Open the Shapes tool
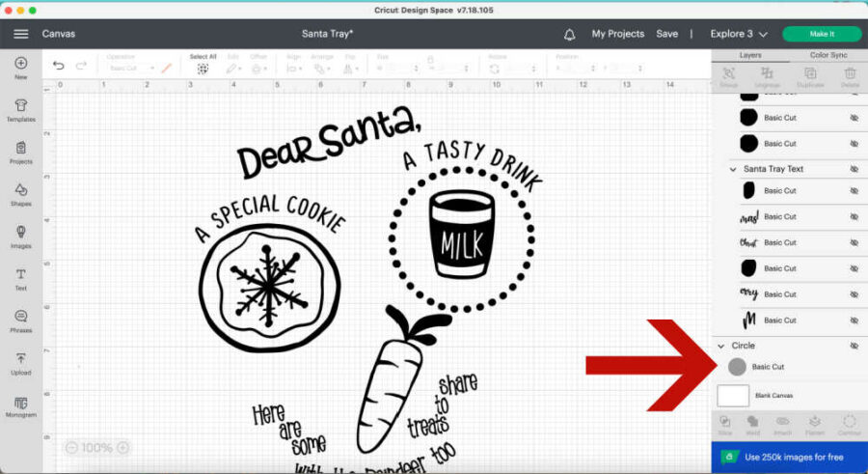This screenshot has height=474, width=868. click(20, 193)
